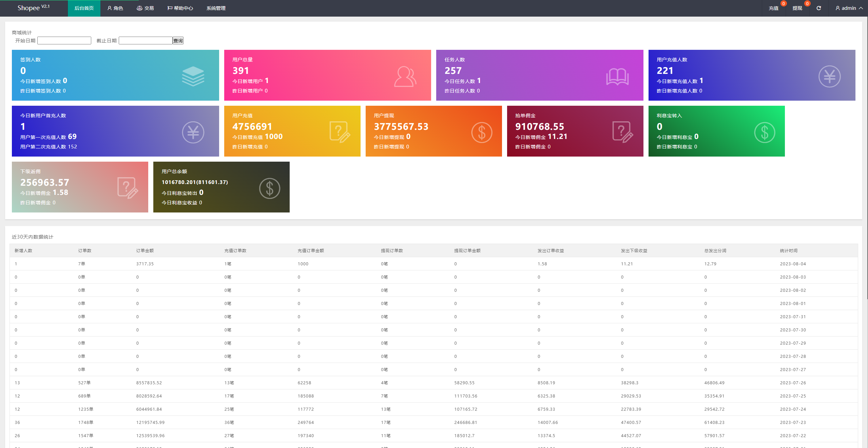The width and height of the screenshot is (868, 448).
Task: Click the users icon in 用户总量 card
Action: (x=405, y=77)
